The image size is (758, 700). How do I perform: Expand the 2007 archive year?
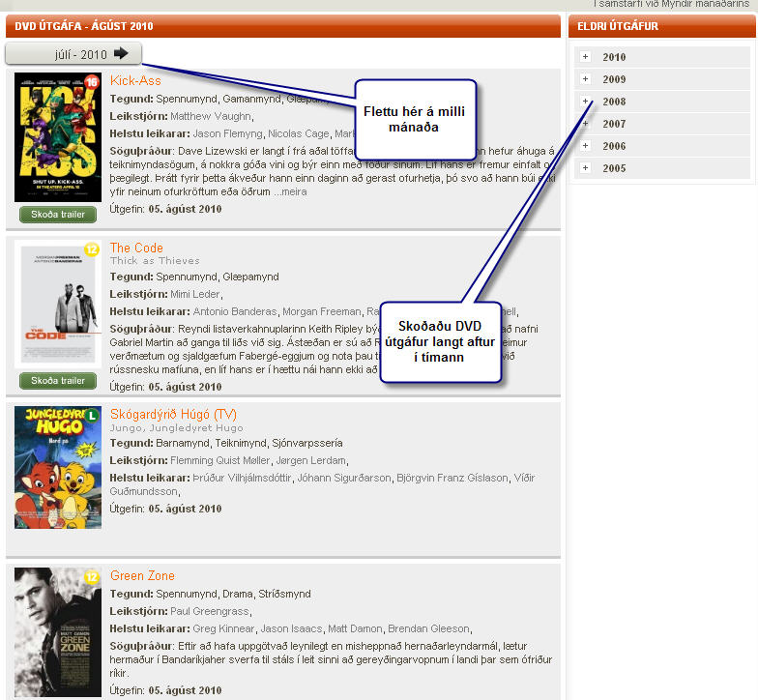(x=585, y=124)
